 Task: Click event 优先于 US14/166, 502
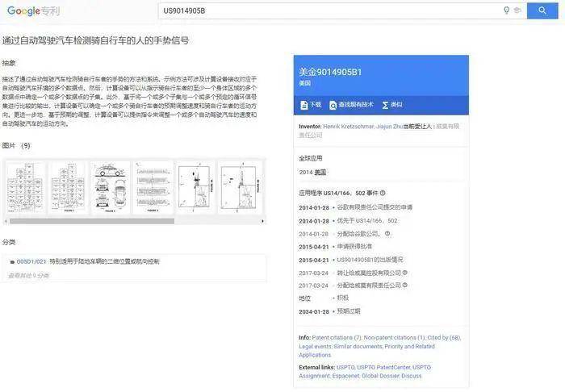[367, 221]
